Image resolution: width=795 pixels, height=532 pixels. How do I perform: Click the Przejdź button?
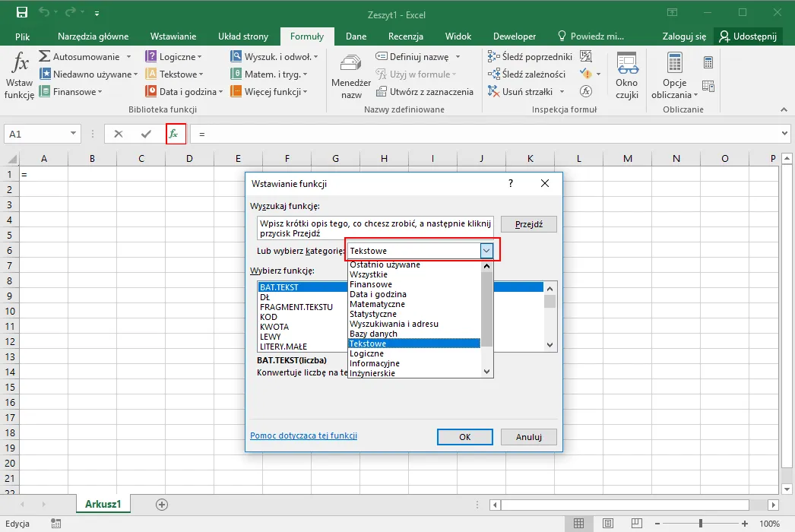click(x=529, y=224)
